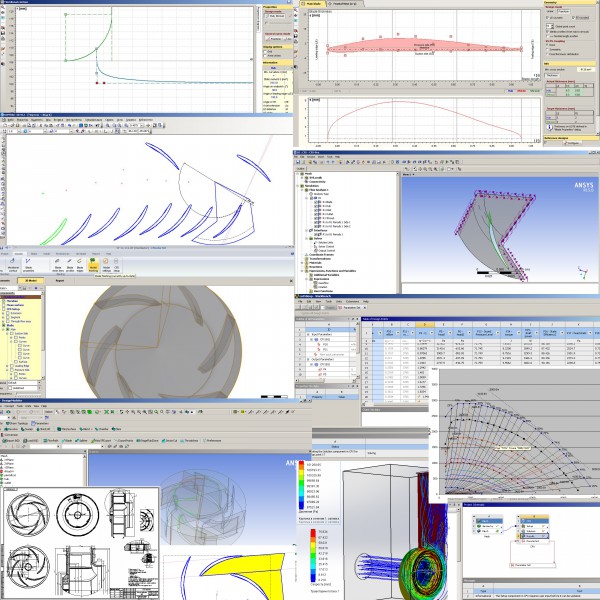Open Extensions menu in Workbench window
Image resolution: width=600 pixels, height=600 pixels.
tap(352, 301)
